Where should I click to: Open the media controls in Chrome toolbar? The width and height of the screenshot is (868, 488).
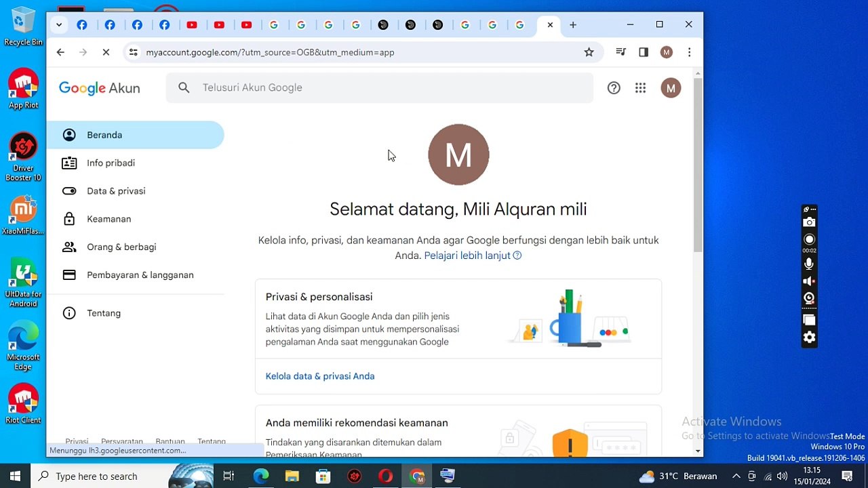[x=620, y=52]
